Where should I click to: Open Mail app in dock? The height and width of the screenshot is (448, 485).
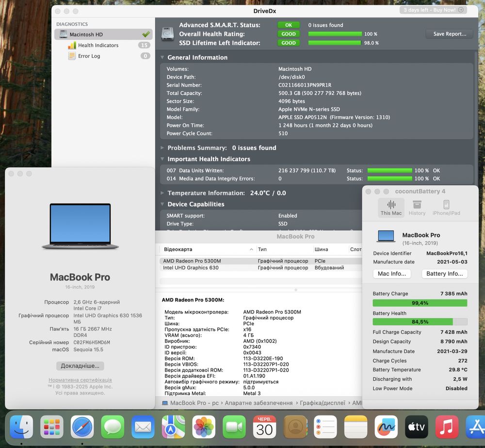[x=143, y=427]
